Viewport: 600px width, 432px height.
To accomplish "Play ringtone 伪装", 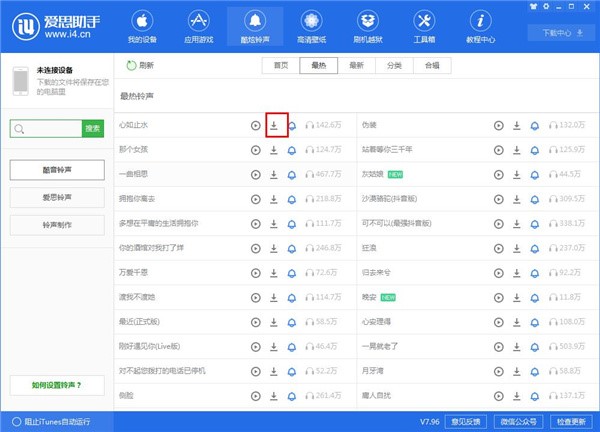I will [499, 126].
